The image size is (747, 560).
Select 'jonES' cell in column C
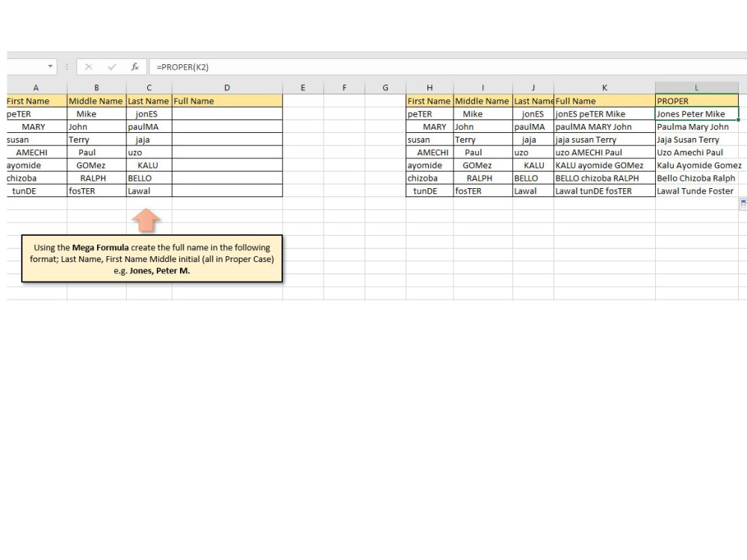click(149, 113)
